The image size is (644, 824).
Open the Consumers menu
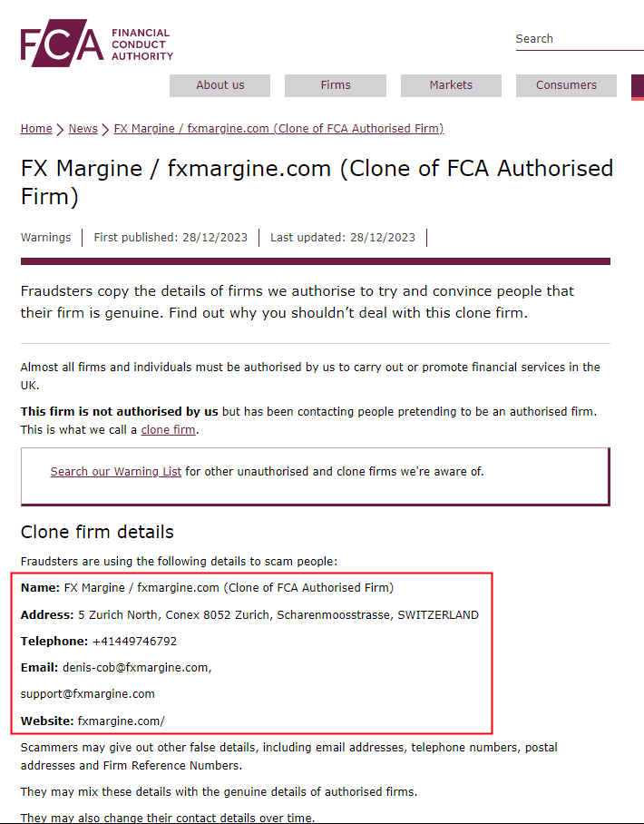[x=566, y=85]
